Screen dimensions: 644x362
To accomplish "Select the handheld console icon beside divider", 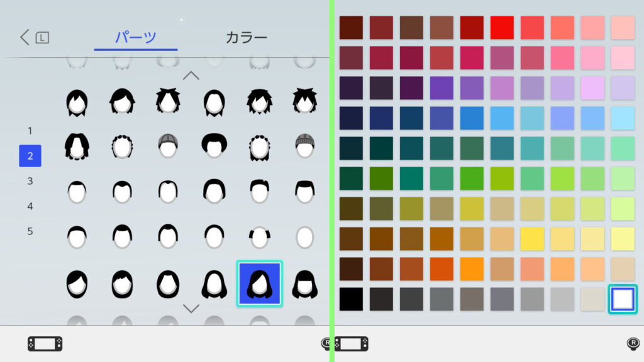I will coord(351,344).
